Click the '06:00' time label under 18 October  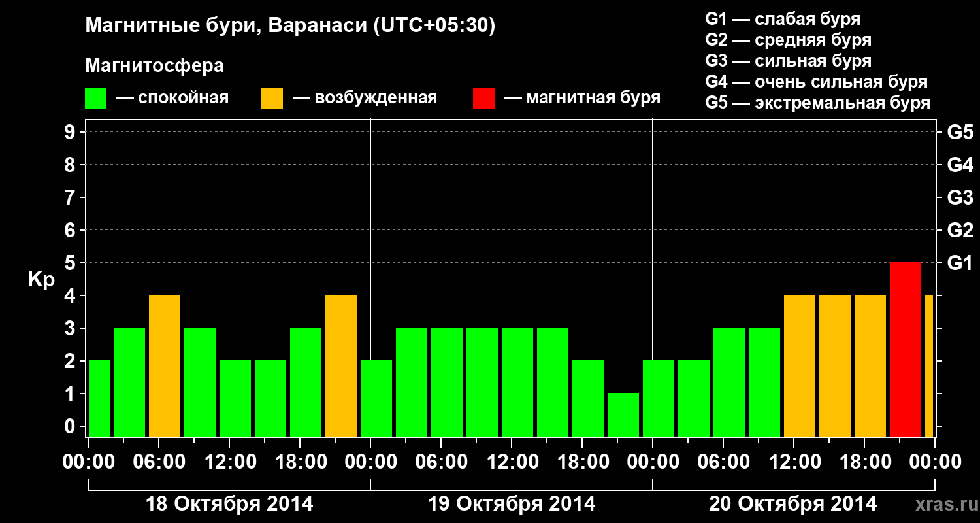(x=159, y=462)
